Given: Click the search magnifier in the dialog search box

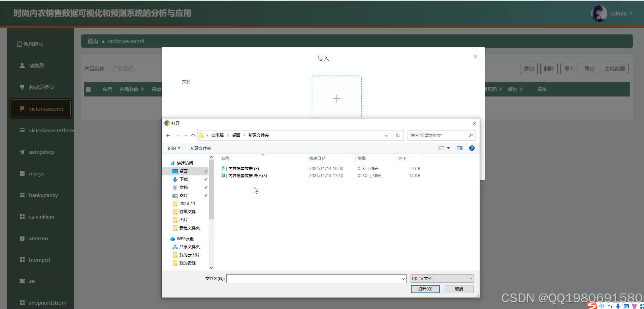Looking at the screenshot, I should (x=471, y=135).
